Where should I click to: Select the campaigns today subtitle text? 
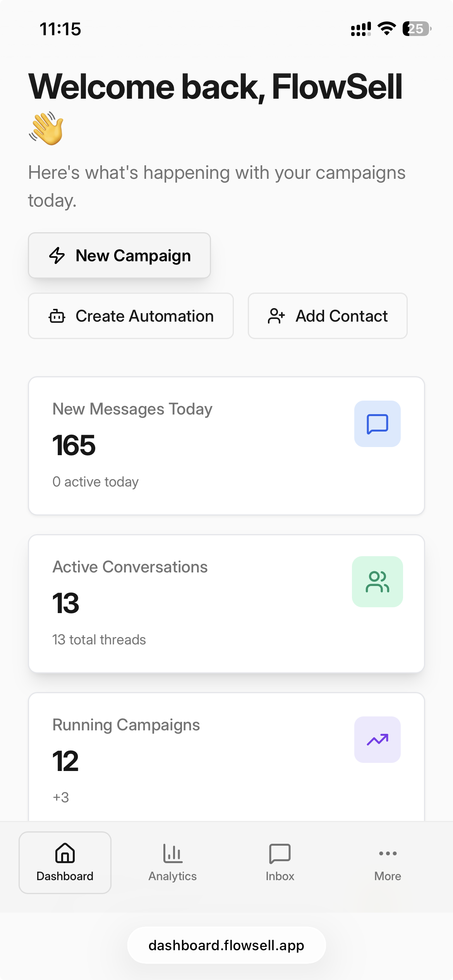[217, 187]
